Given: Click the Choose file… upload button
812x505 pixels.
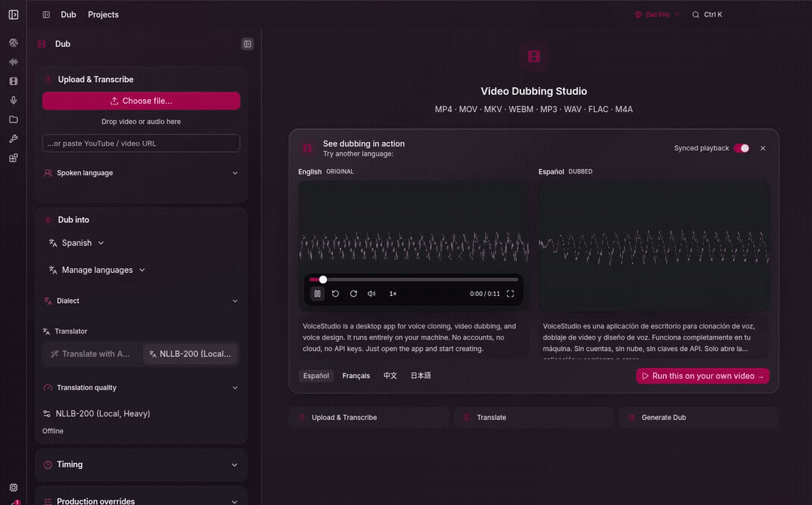Looking at the screenshot, I should coord(141,101).
